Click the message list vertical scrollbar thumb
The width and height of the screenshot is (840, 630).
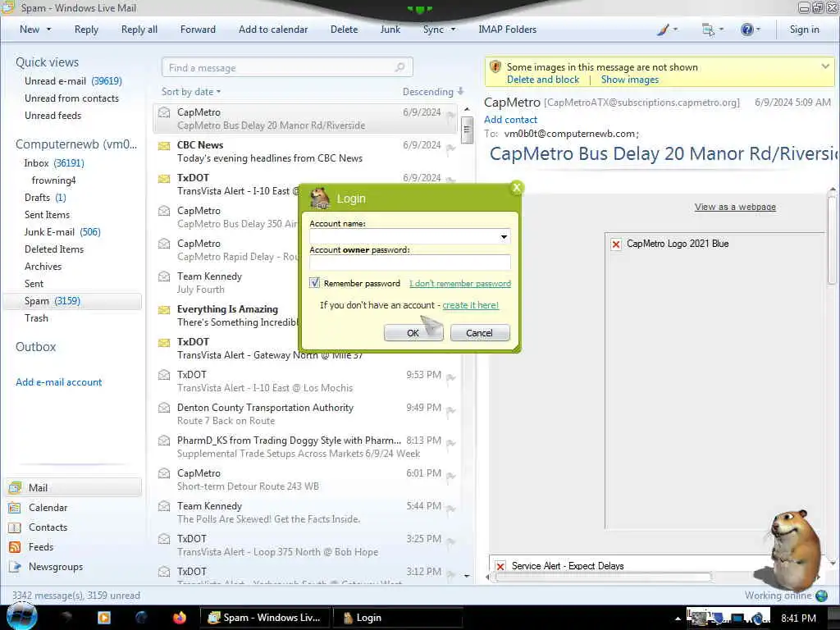467,129
